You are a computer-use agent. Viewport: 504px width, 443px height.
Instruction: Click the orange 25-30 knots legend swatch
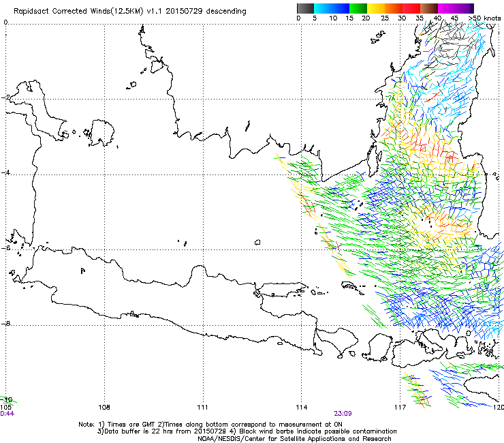(394, 8)
